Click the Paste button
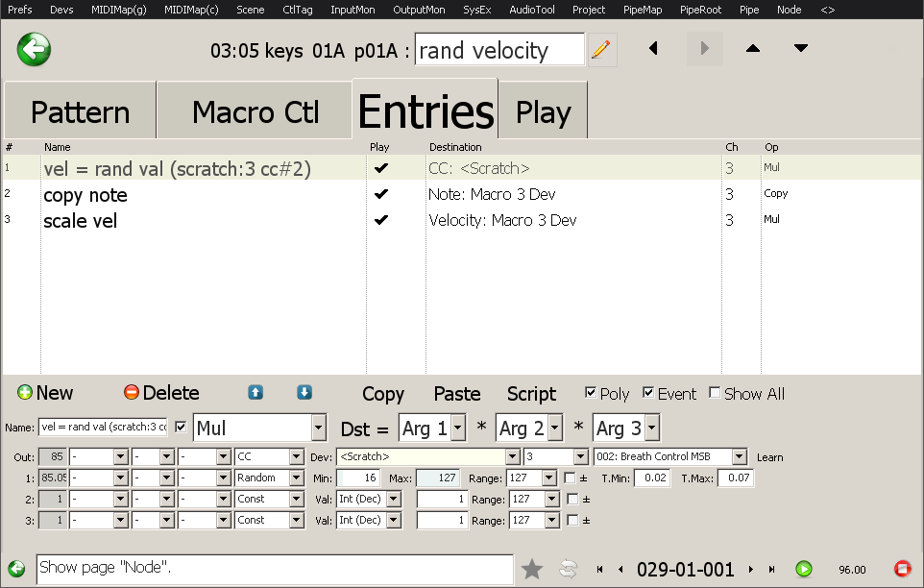 click(456, 394)
